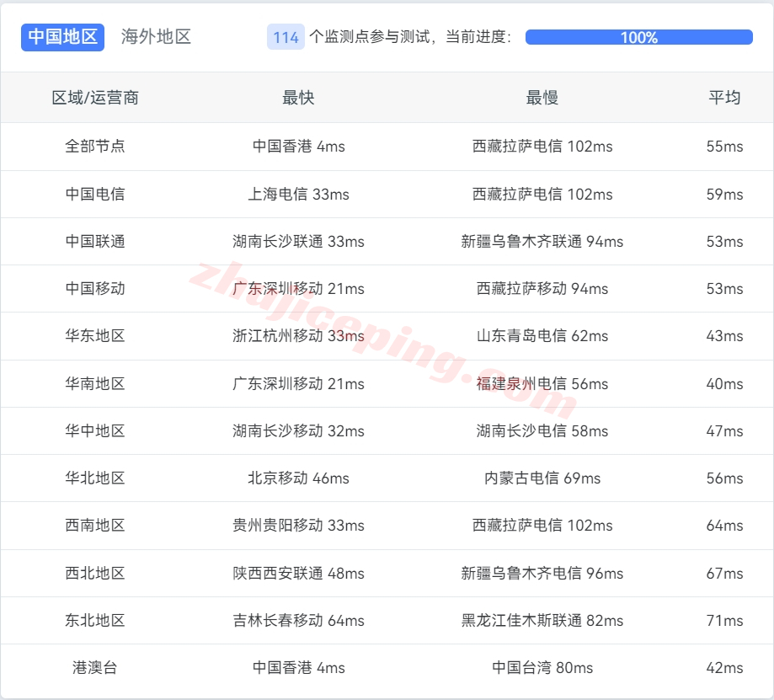
Task: Click the 71ms average for 东北地区
Action: (x=724, y=621)
